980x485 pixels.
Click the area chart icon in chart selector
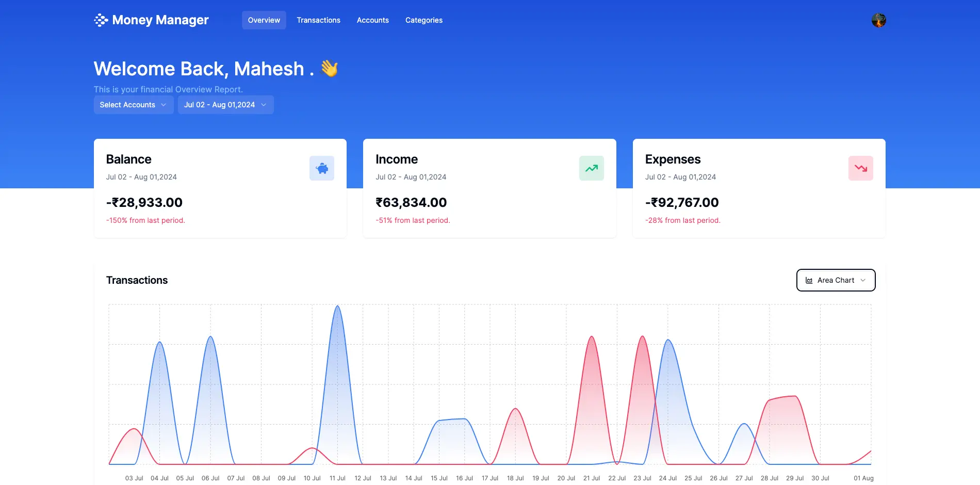pos(809,280)
